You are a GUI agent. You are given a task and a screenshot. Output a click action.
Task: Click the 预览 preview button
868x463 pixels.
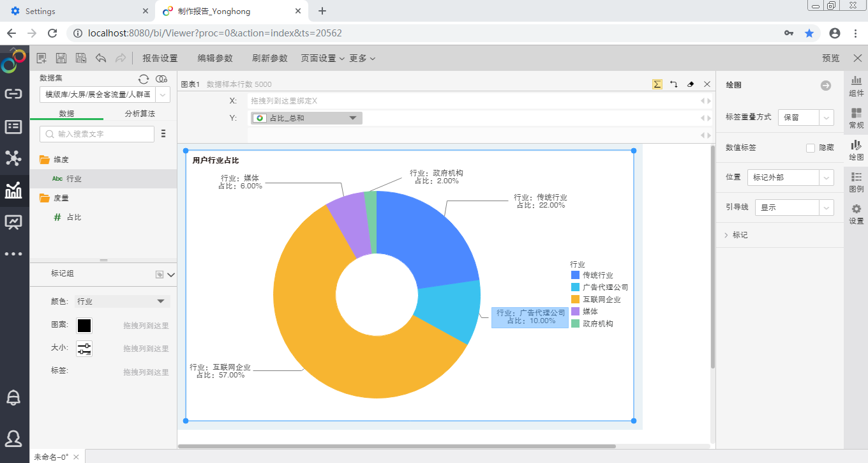[x=831, y=58]
